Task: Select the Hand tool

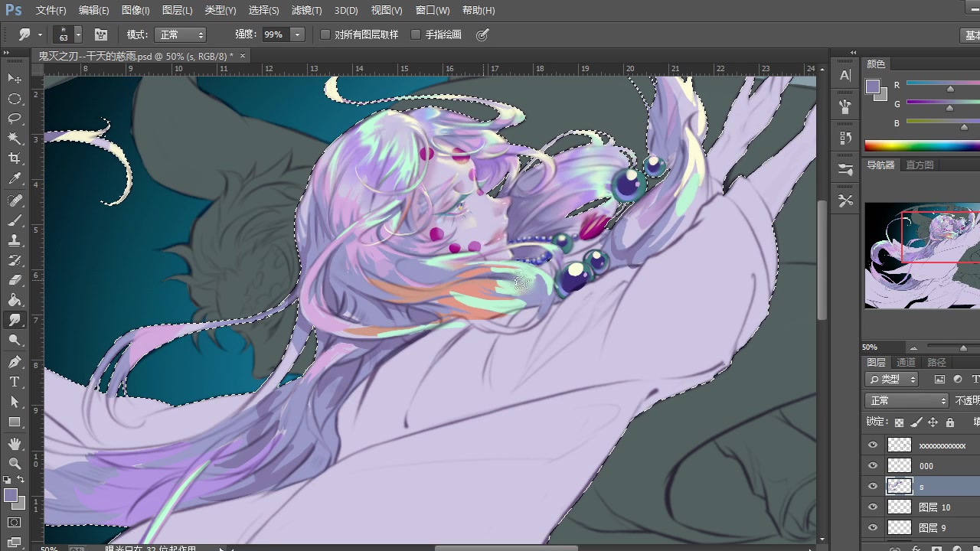Action: 15,444
